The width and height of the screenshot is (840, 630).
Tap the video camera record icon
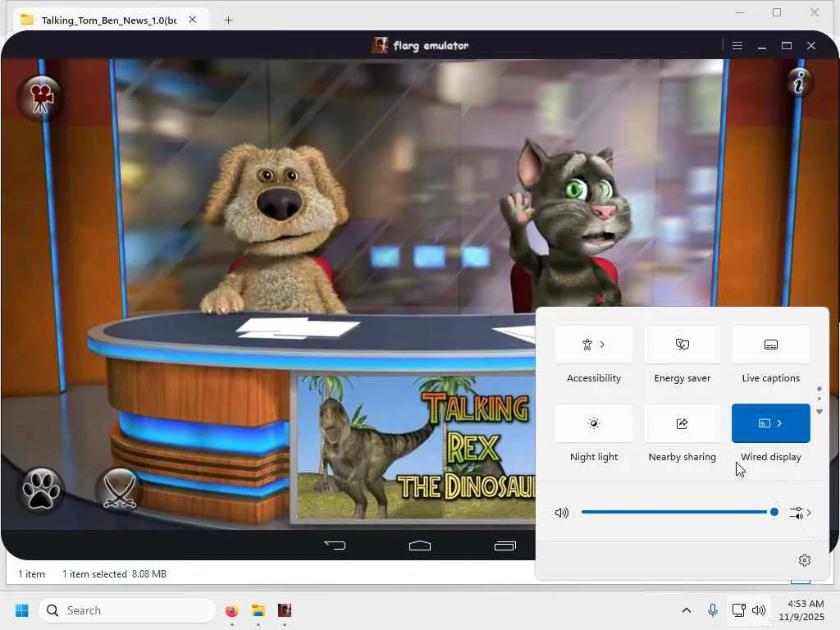[40, 98]
